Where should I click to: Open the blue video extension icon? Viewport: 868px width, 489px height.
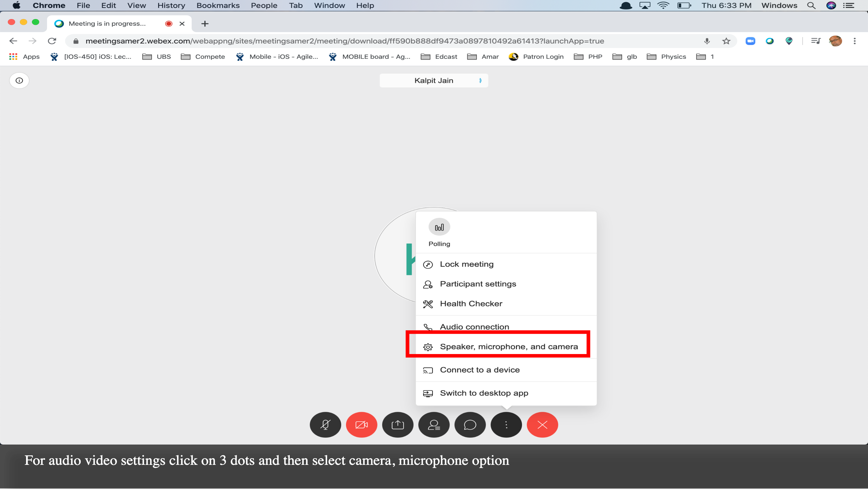click(x=751, y=41)
